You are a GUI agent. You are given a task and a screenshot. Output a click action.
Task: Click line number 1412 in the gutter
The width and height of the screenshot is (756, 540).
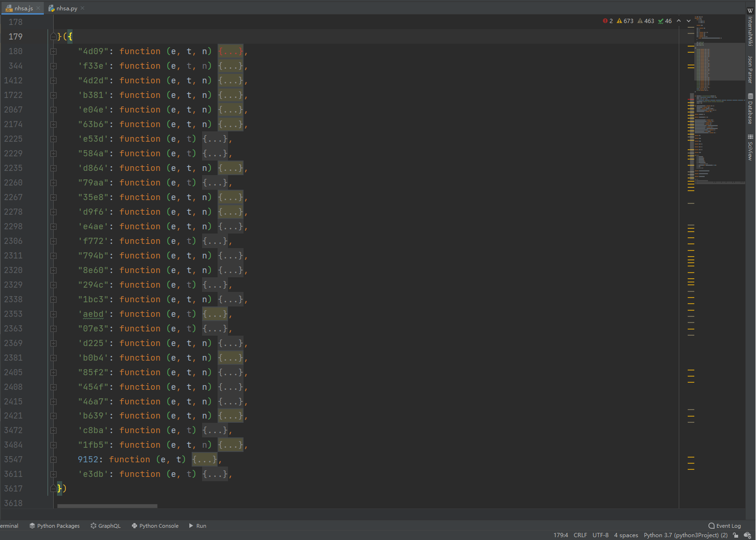(13, 81)
